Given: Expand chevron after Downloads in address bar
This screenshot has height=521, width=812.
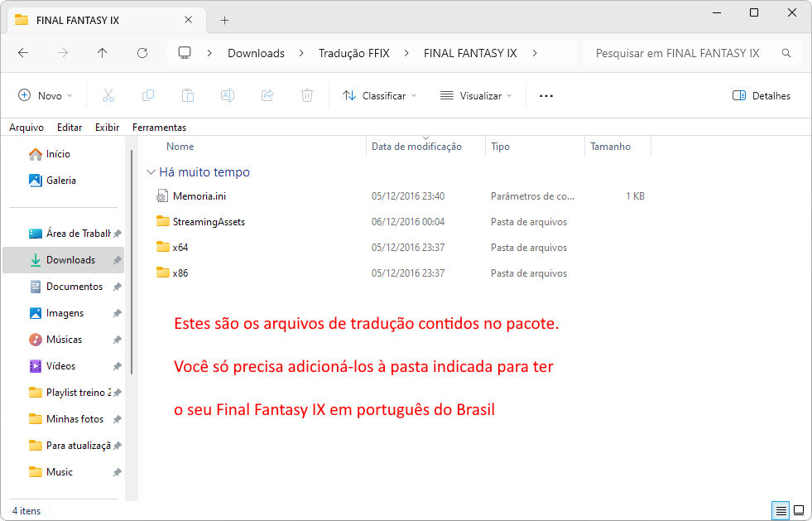Looking at the screenshot, I should click(301, 53).
